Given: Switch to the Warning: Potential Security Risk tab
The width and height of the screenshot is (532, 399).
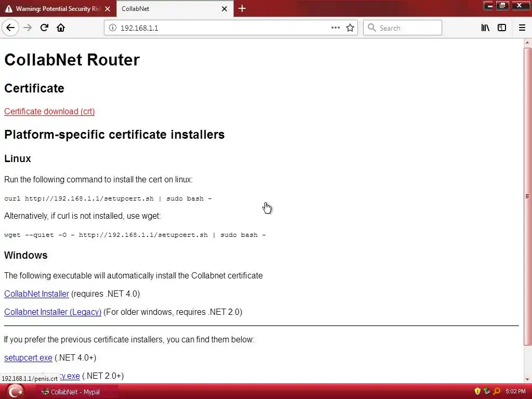Looking at the screenshot, I should pos(58,9).
